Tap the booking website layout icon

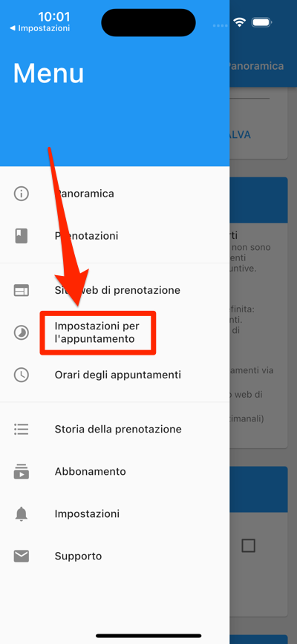click(22, 290)
